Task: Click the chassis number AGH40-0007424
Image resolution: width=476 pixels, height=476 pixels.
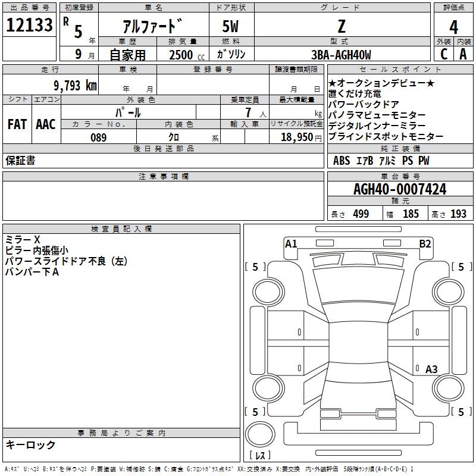Action: [x=400, y=189]
